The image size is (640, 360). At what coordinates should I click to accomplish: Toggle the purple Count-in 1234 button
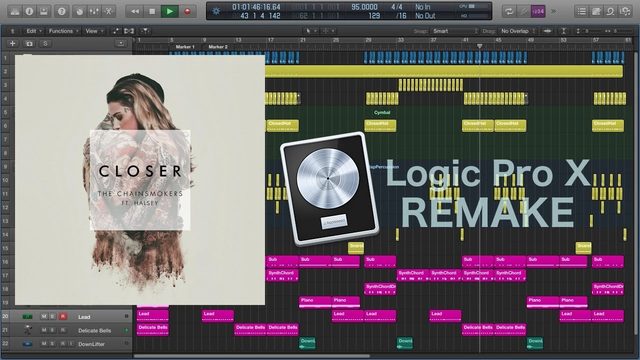click(x=538, y=11)
